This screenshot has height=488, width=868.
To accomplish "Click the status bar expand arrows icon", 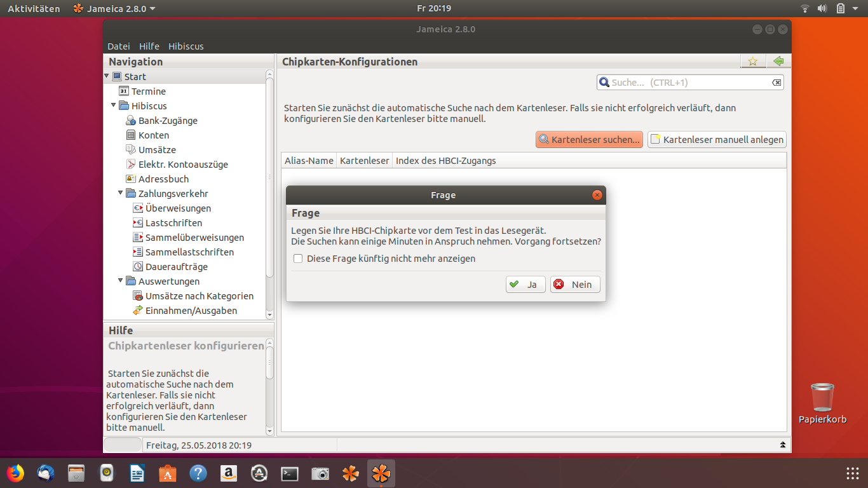I will coord(783,445).
